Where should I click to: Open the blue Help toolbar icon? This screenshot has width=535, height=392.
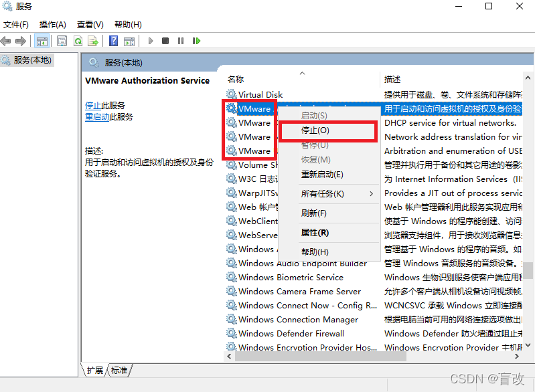point(113,41)
